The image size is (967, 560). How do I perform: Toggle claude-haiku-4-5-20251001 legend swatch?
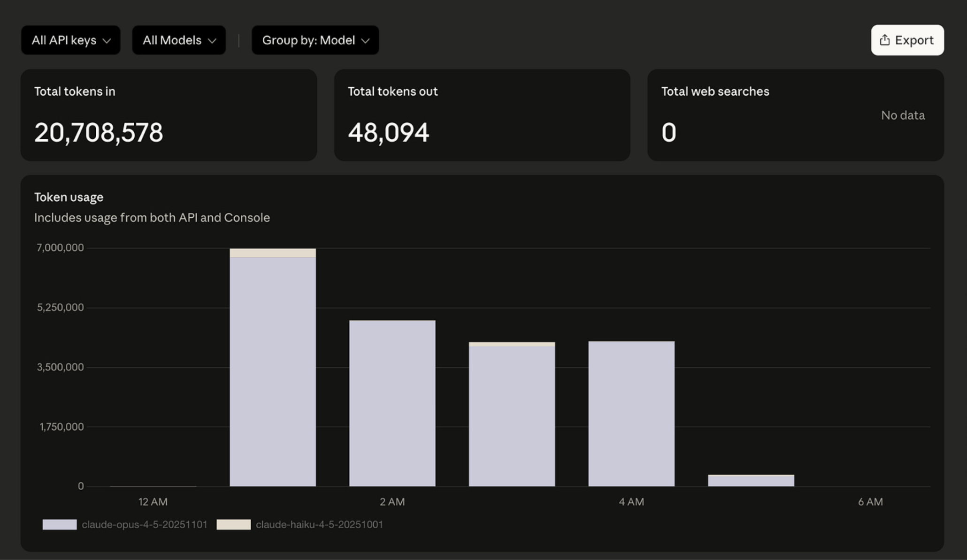pos(233,524)
